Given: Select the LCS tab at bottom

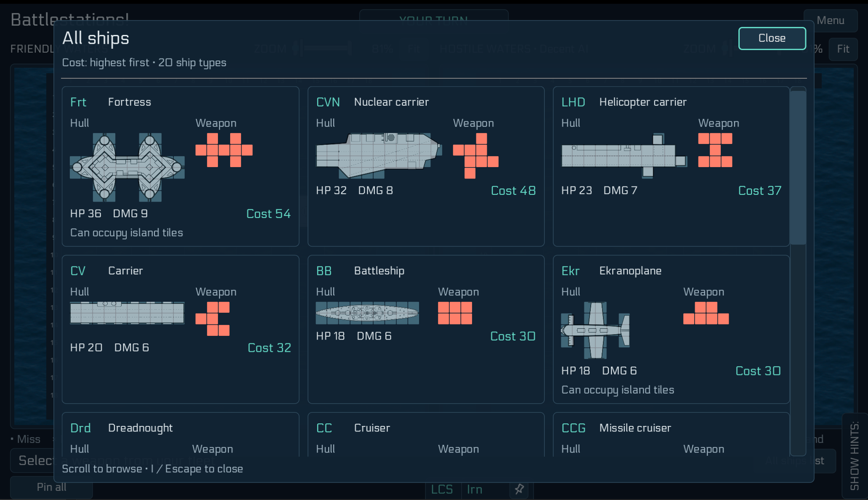Looking at the screenshot, I should (x=442, y=489).
